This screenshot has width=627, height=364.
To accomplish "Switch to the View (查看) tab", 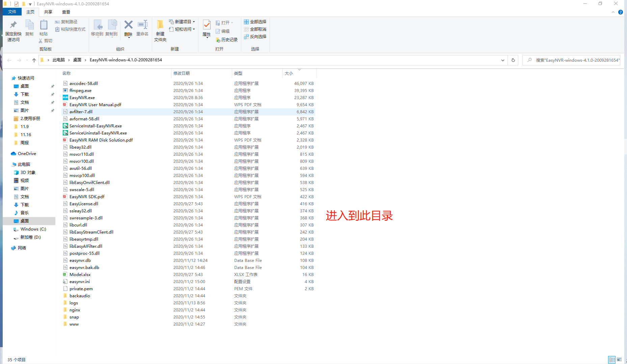I will [x=66, y=12].
